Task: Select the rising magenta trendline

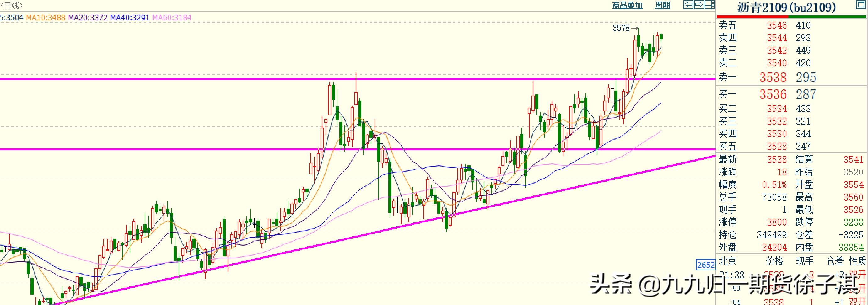Action: 384,230
